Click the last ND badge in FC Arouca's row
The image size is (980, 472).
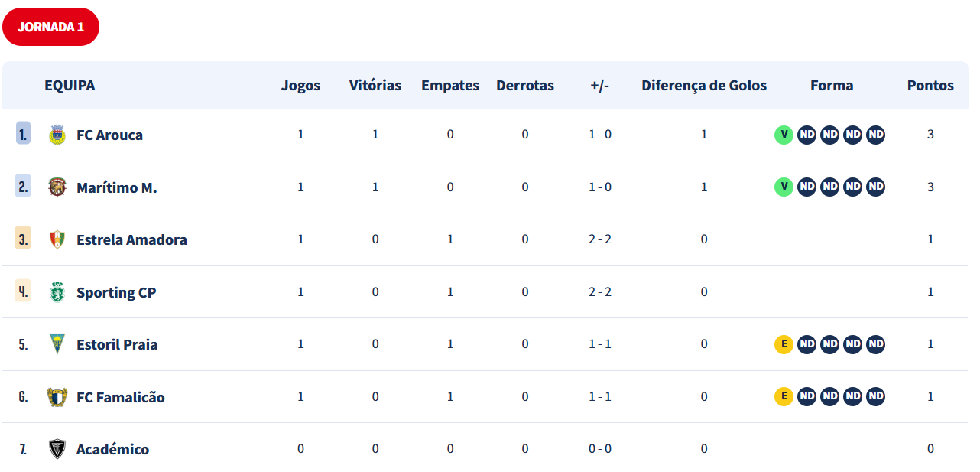[x=876, y=135]
